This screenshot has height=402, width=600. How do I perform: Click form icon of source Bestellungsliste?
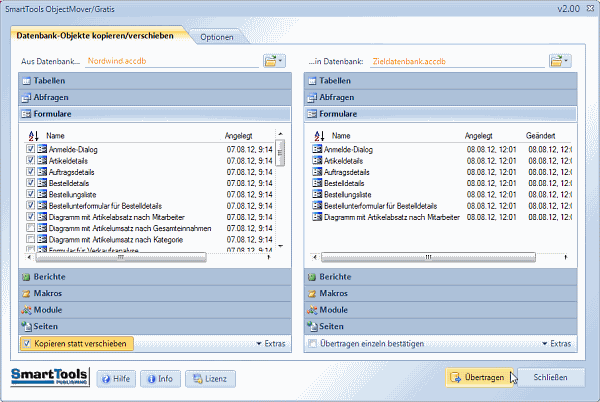(42, 194)
